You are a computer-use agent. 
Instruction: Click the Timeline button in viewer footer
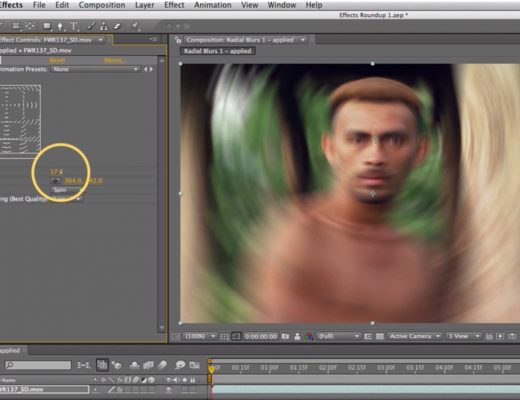coord(512,336)
